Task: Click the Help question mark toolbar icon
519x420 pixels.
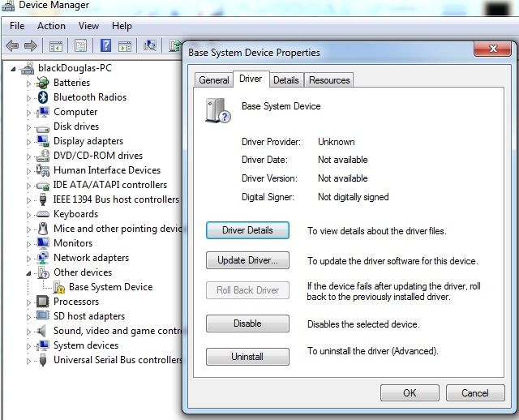Action: pyautogui.click(x=105, y=45)
